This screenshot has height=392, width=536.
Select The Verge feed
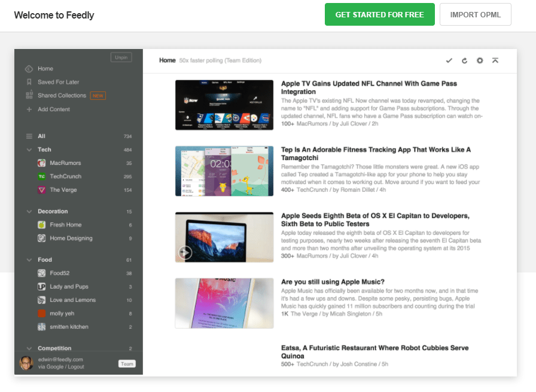[63, 190]
